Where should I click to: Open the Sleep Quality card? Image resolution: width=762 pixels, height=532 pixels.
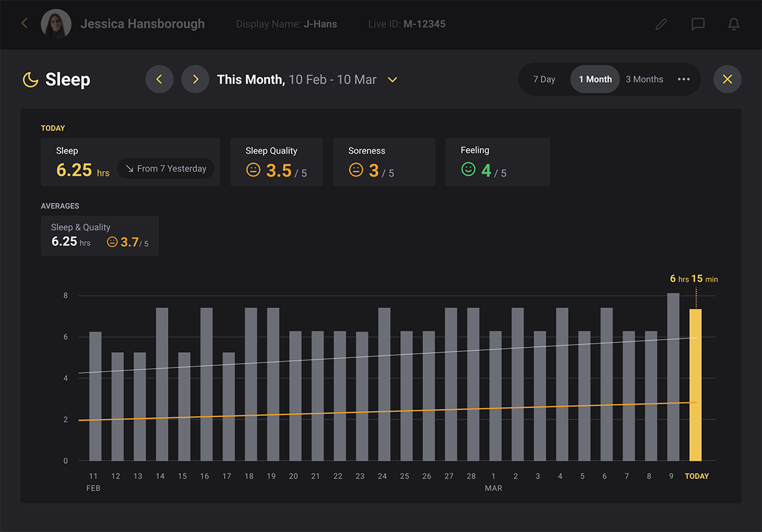276,162
